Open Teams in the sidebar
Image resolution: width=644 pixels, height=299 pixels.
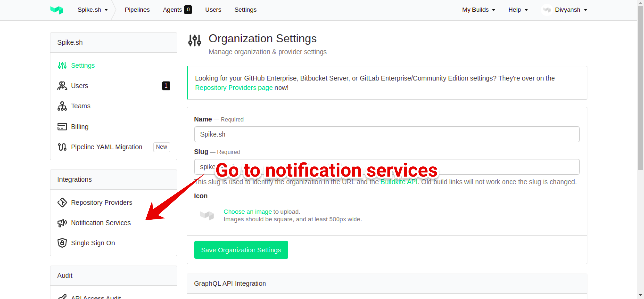[81, 106]
